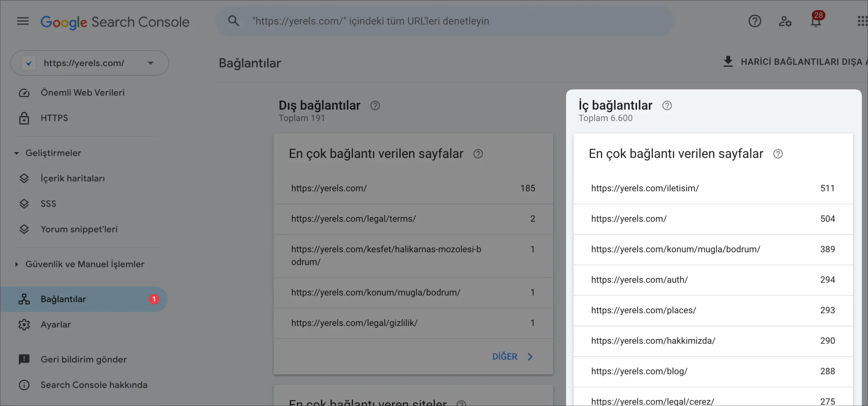Select internal row https://yerels.com/blog/

pyautogui.click(x=713, y=371)
